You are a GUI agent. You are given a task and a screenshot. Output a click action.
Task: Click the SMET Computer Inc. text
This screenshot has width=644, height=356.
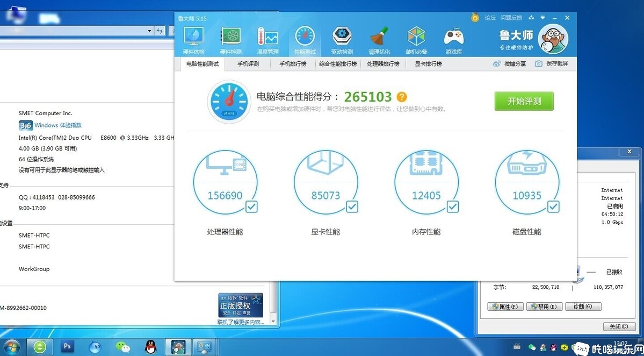click(x=45, y=113)
